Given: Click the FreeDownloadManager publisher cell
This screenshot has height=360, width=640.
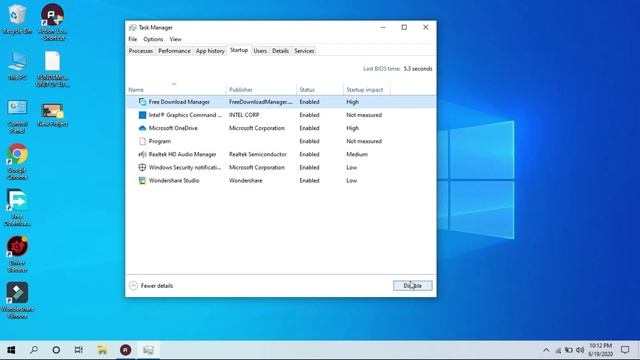Looking at the screenshot, I should (261, 102).
